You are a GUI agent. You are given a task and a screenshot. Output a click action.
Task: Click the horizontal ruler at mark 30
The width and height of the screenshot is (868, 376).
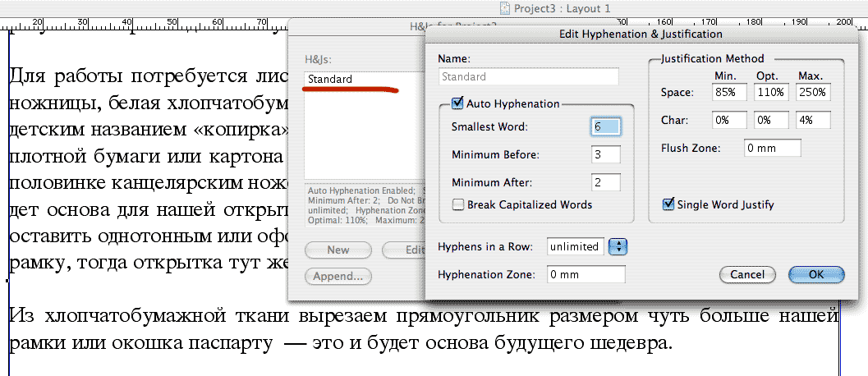click(82, 24)
